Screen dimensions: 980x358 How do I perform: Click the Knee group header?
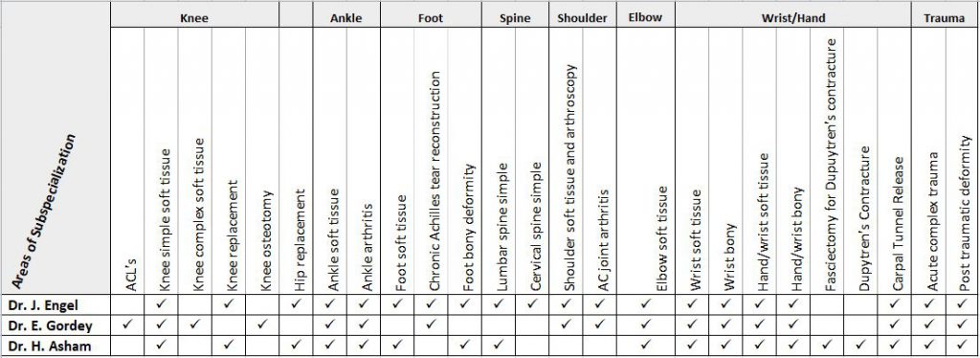(x=194, y=18)
